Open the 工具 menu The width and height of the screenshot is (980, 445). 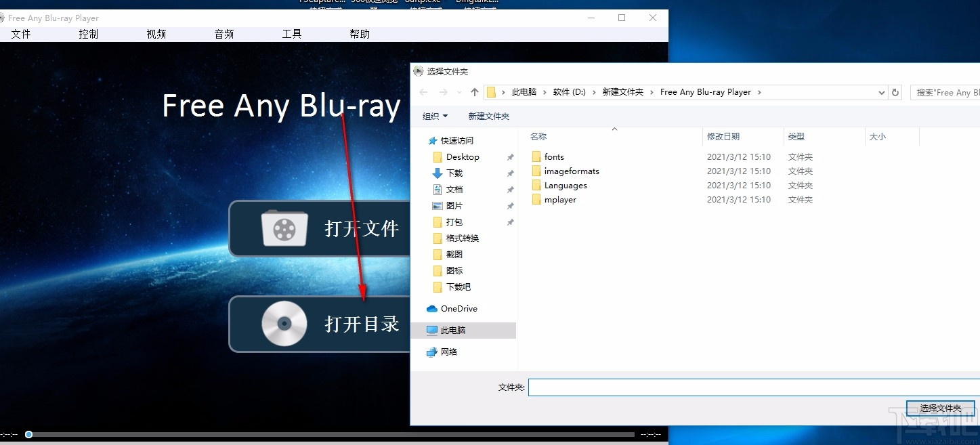pos(291,34)
